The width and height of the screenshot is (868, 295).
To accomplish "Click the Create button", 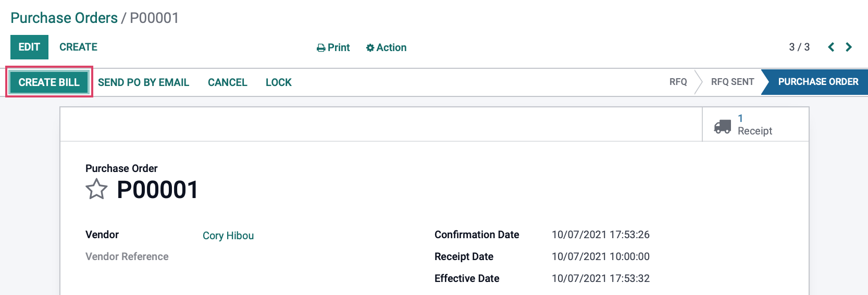I will pos(78,47).
